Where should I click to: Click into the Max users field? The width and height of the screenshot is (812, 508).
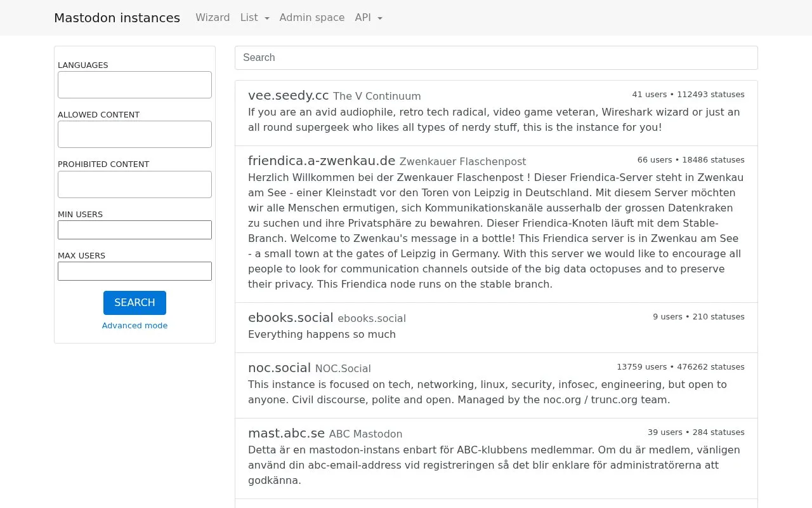coord(134,271)
